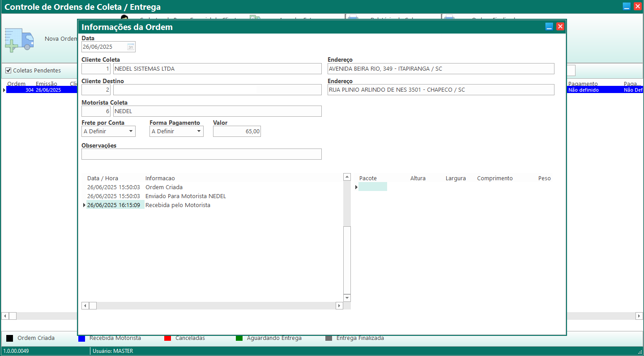
Task: Expand the Frete por Conta dropdown
Action: tap(131, 131)
